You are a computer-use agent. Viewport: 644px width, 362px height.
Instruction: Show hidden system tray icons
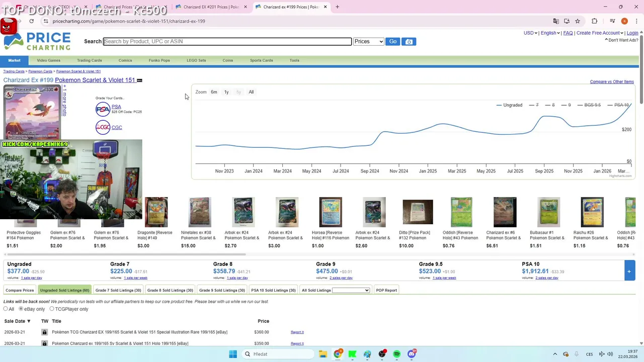click(x=555, y=354)
